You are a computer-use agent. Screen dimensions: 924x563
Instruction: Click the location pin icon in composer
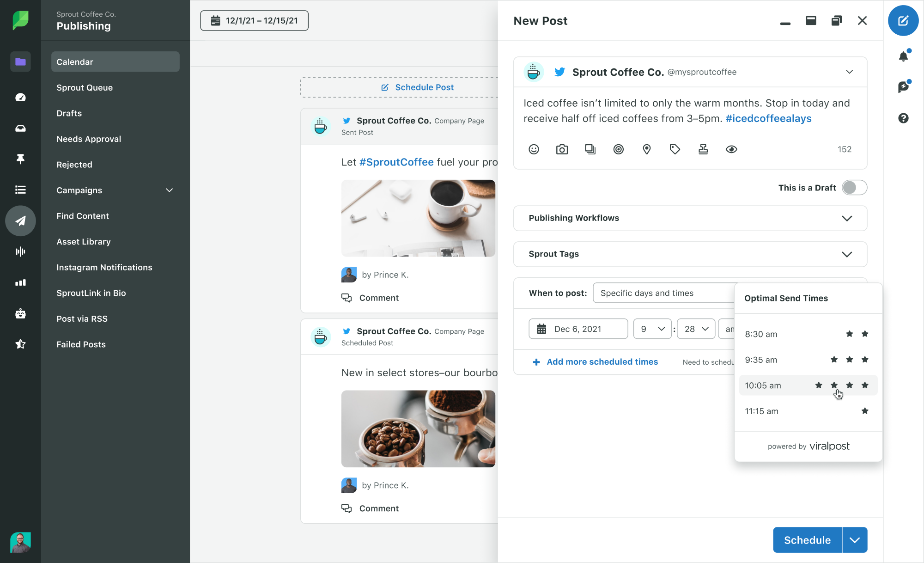tap(647, 149)
